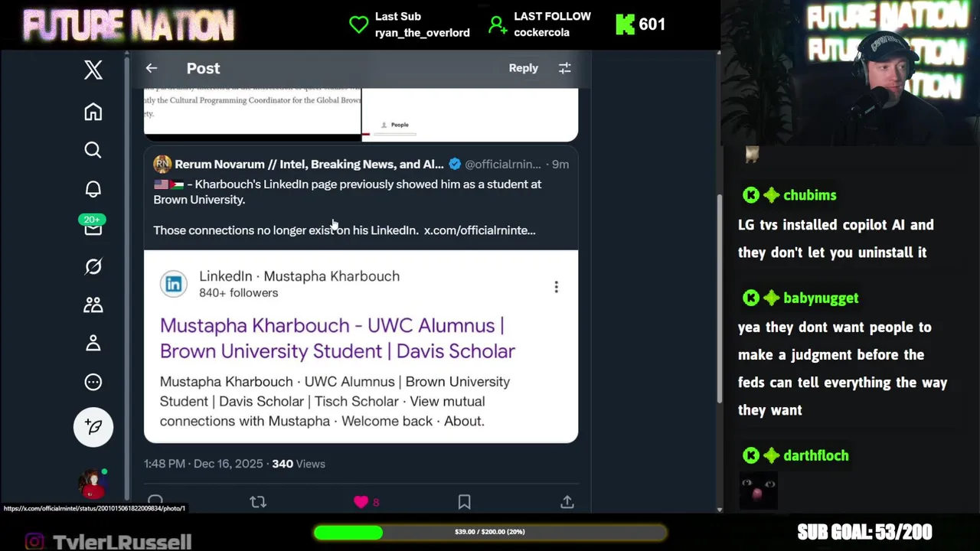The width and height of the screenshot is (980, 551).
Task: Open the Explore search icon
Action: (93, 150)
